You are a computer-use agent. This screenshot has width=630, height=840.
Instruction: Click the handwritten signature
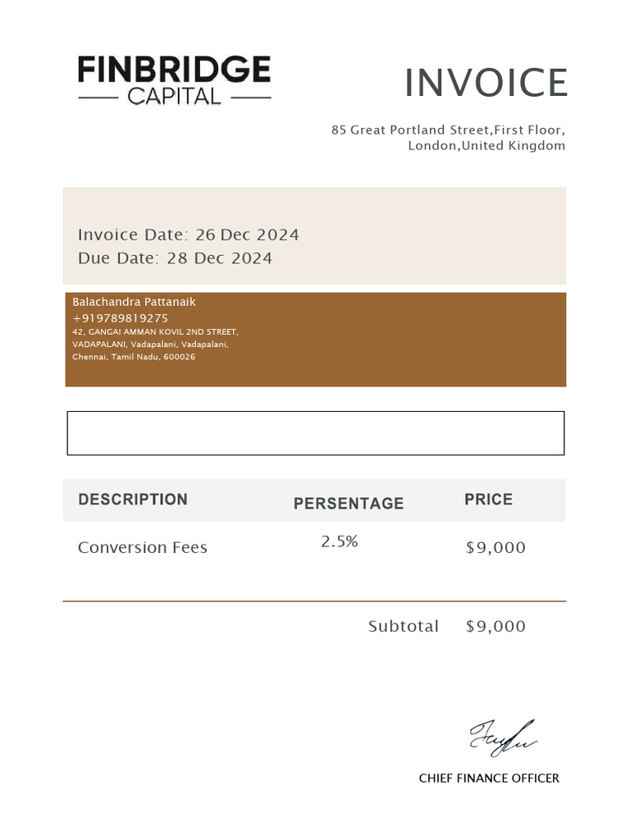point(503,736)
